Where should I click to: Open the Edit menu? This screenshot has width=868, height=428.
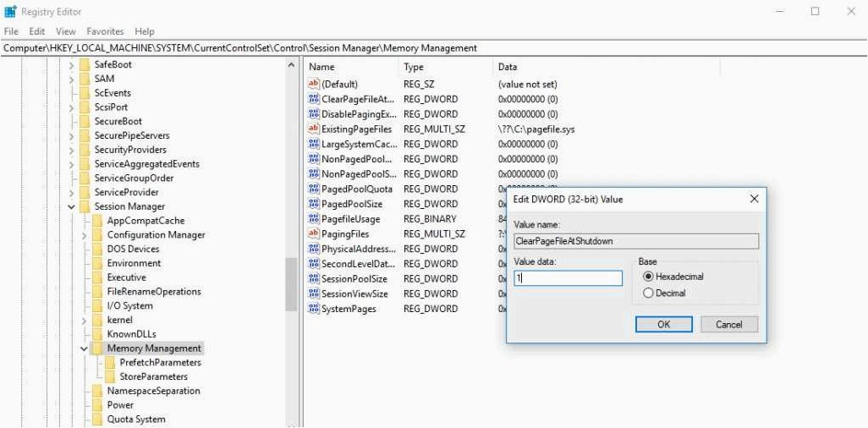(x=37, y=31)
